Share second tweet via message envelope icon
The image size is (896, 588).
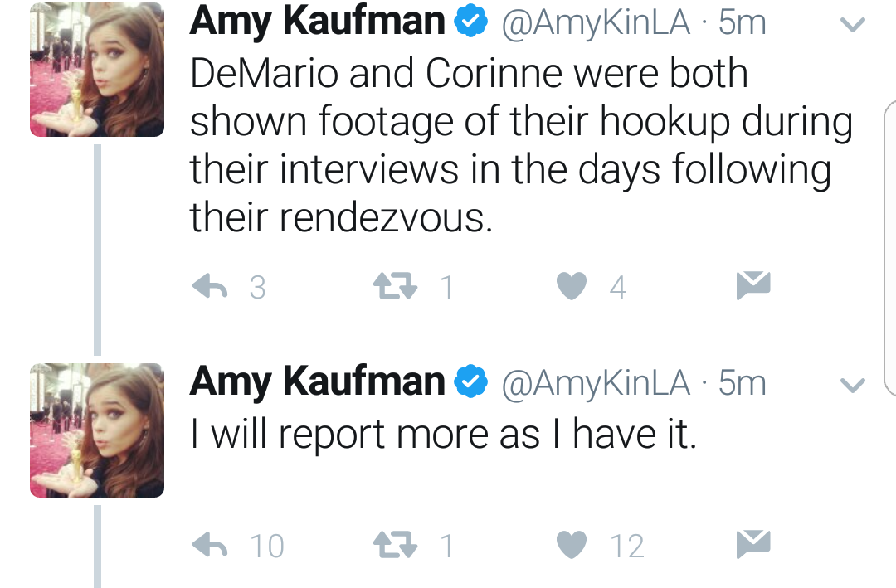[x=753, y=543]
